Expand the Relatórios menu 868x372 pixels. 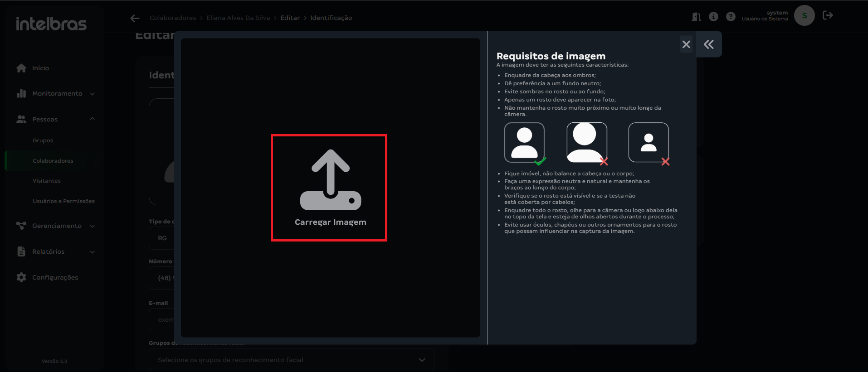[x=57, y=251]
